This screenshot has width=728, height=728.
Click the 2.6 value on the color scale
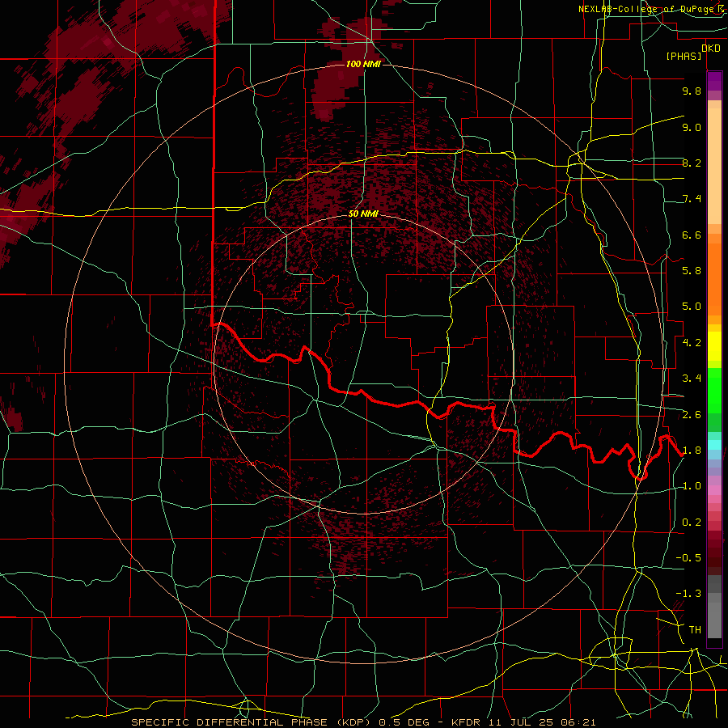click(692, 415)
